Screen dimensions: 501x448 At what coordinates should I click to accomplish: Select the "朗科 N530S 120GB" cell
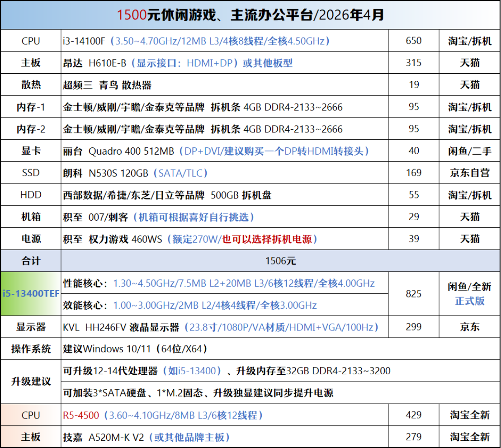pyautogui.click(x=225, y=173)
